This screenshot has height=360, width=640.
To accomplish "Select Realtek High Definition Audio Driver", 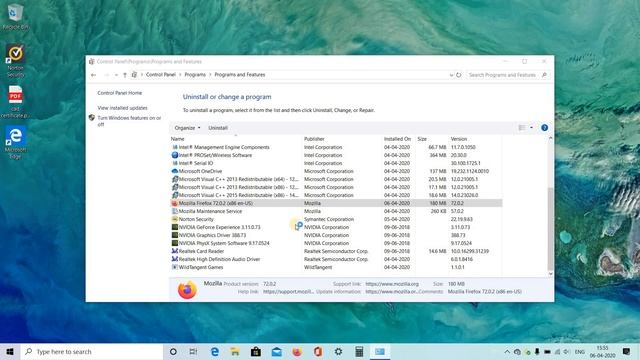I will point(336,259).
